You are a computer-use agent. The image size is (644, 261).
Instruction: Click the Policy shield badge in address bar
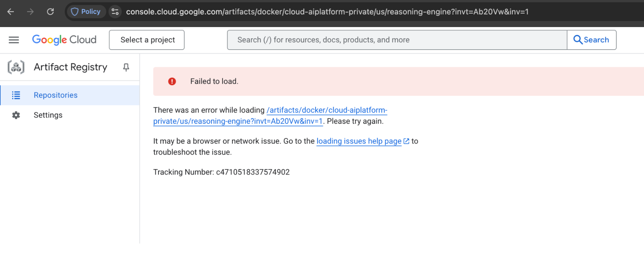point(86,12)
